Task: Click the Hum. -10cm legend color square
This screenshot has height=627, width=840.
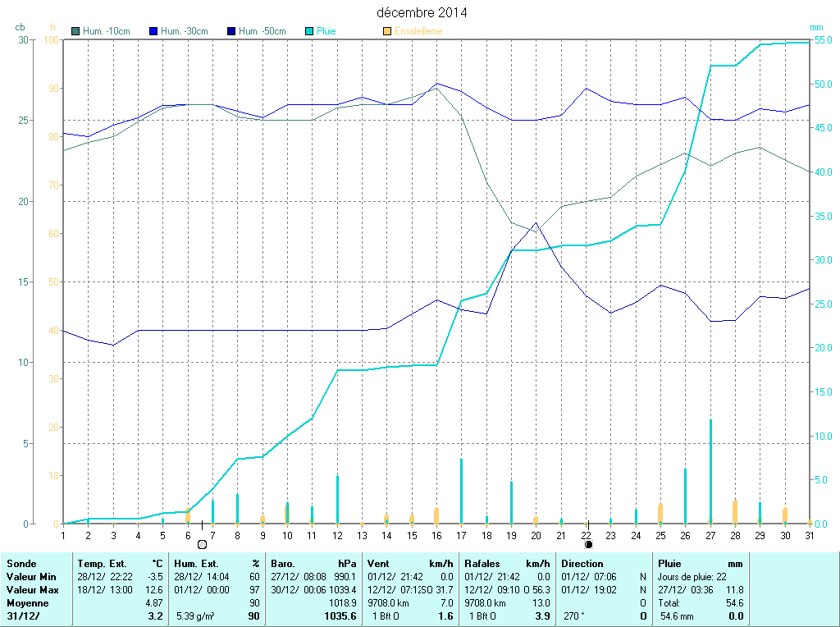Action: click(76, 31)
